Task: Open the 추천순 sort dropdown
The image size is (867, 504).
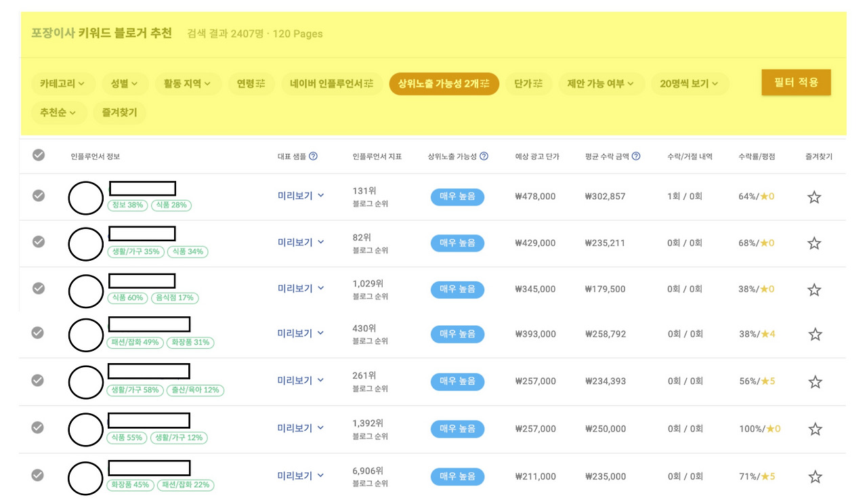Action: click(x=59, y=113)
